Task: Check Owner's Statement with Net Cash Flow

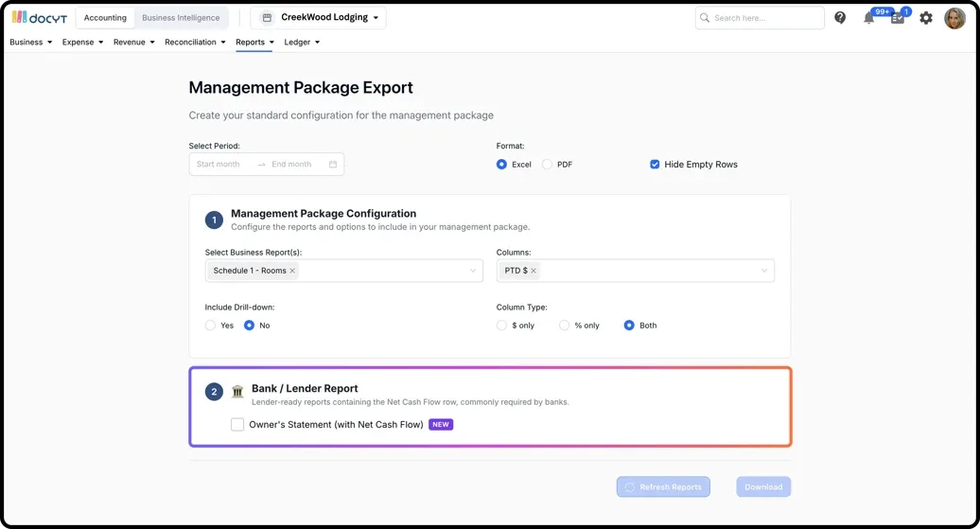Action: (237, 425)
